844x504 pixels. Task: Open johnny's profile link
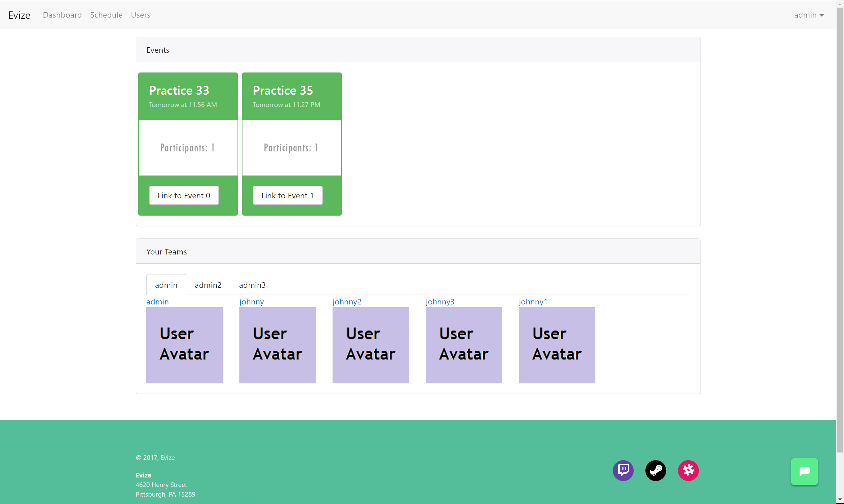(x=251, y=302)
